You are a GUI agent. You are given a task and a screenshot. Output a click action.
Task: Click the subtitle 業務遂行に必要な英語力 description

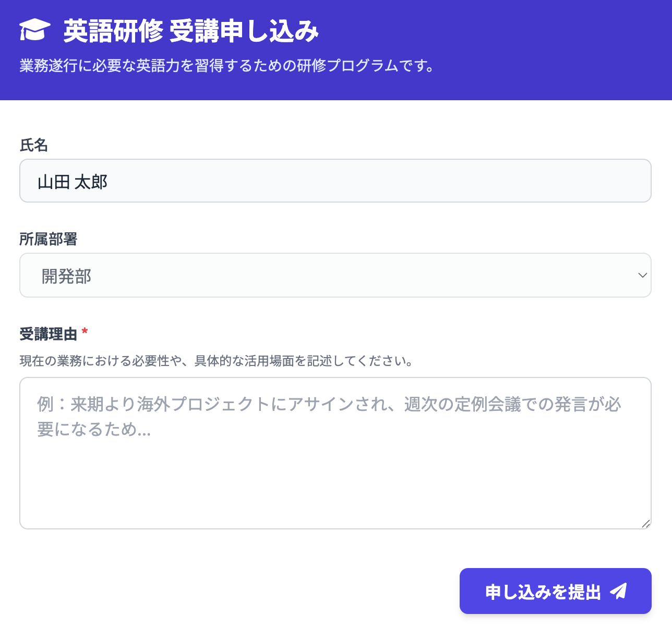[x=227, y=66]
